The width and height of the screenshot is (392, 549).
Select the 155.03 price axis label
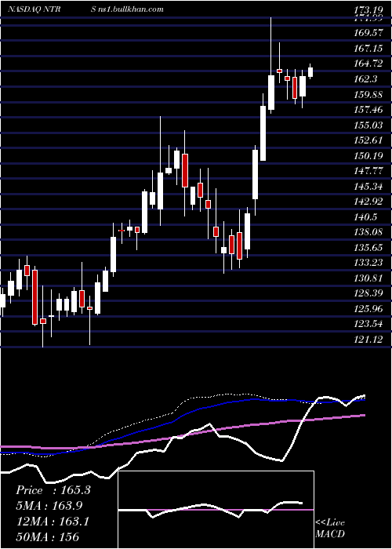(369, 125)
